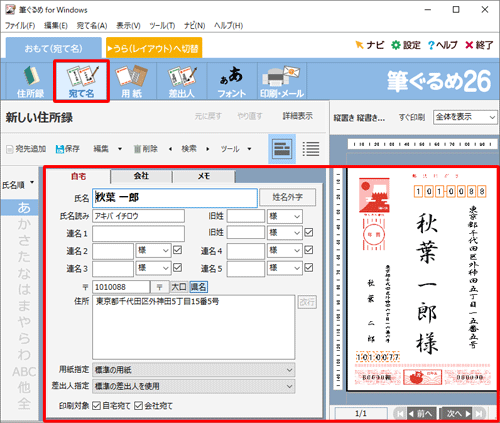500x423 pixels.
Task: Open the 編集(E) menu
Action: coord(56,26)
